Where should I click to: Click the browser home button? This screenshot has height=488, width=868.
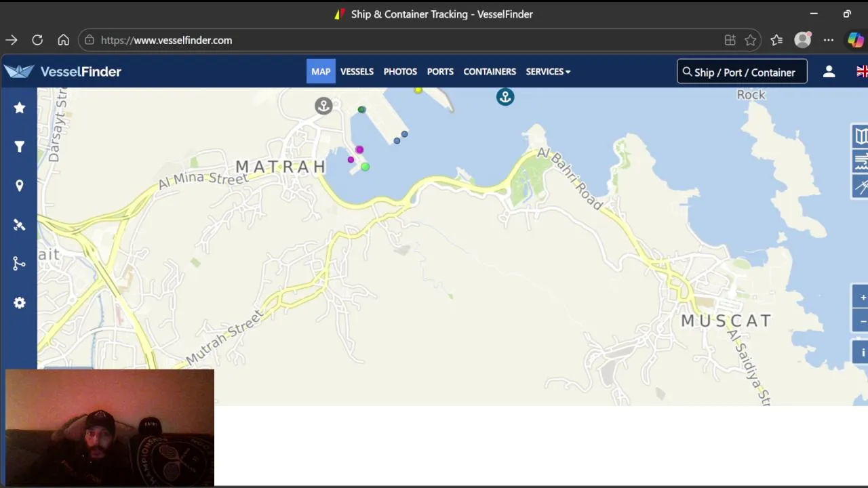63,40
